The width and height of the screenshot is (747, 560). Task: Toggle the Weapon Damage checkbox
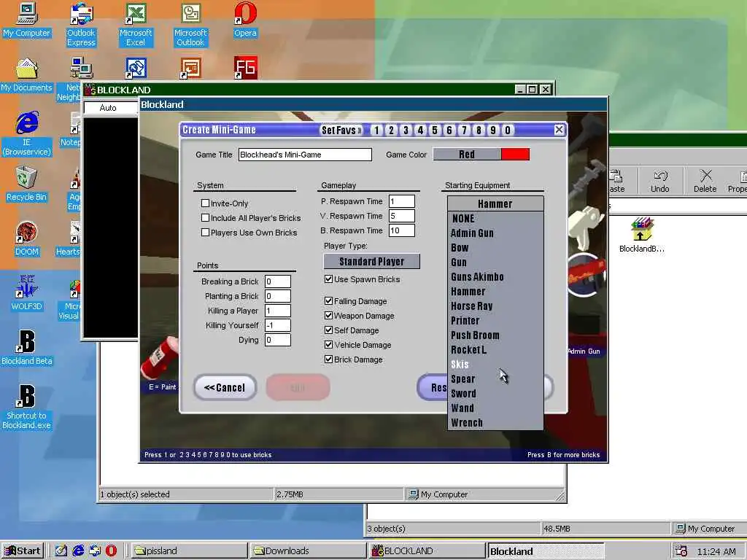coord(329,315)
